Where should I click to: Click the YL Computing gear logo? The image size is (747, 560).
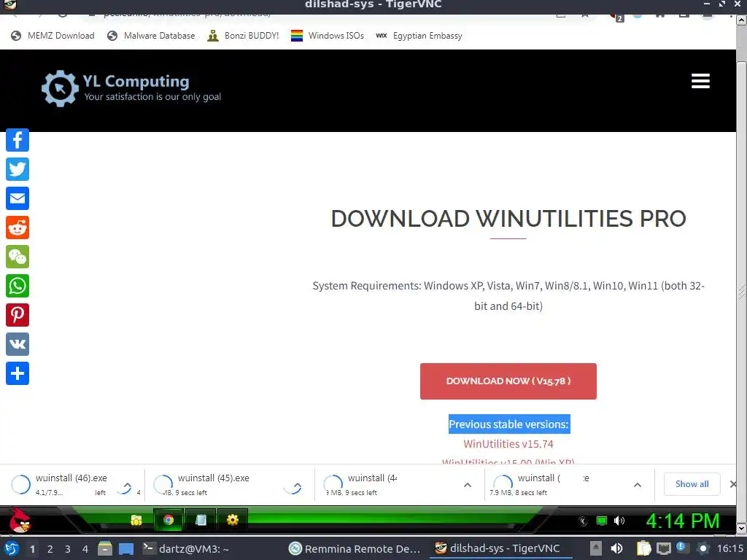(x=60, y=88)
